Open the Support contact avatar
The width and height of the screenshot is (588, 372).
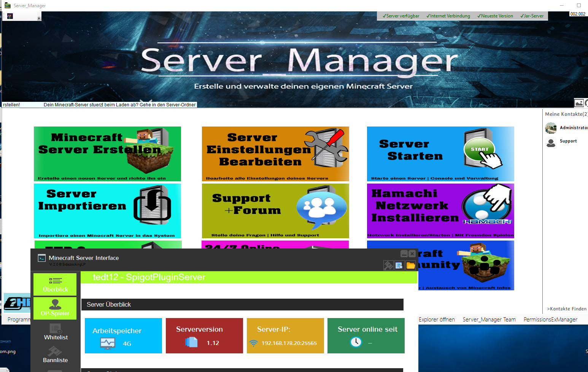click(551, 142)
